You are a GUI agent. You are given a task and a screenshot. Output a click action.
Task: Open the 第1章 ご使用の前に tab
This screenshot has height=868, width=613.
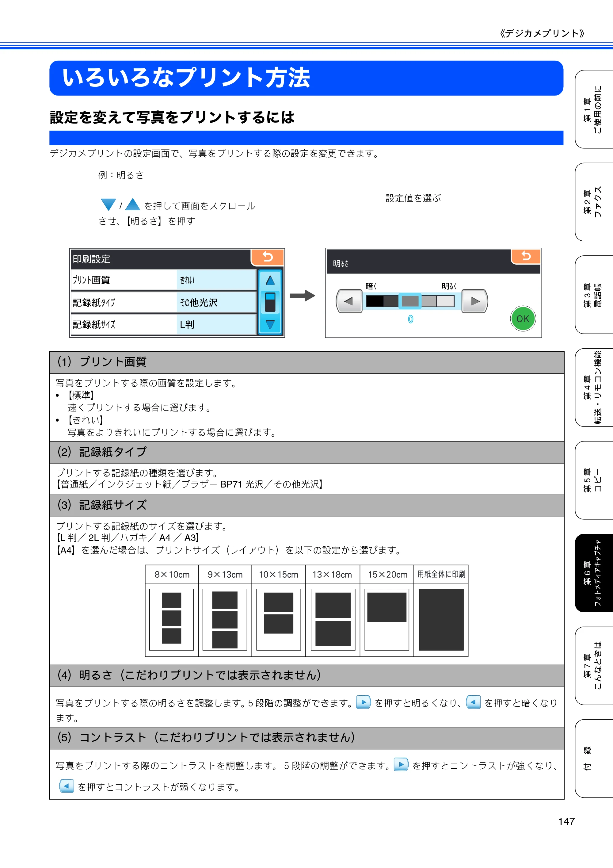594,109
